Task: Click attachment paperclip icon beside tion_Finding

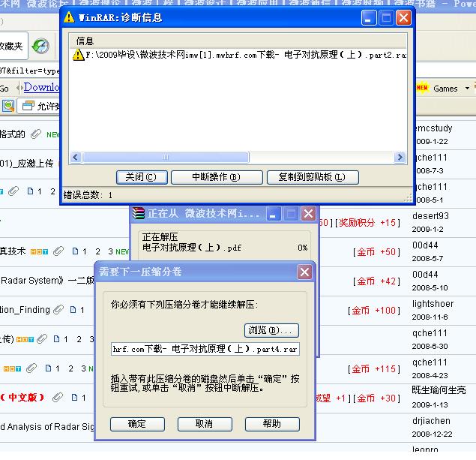Action: (58, 310)
